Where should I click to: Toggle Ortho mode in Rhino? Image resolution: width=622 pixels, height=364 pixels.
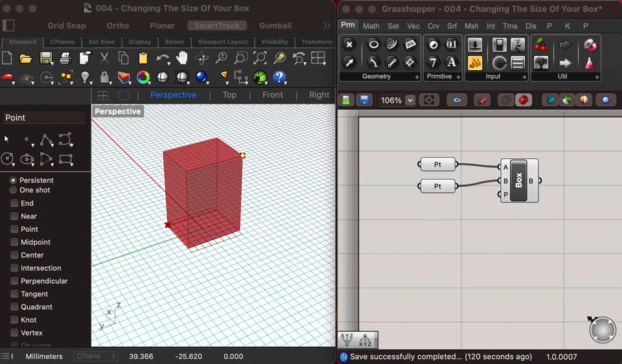click(118, 25)
